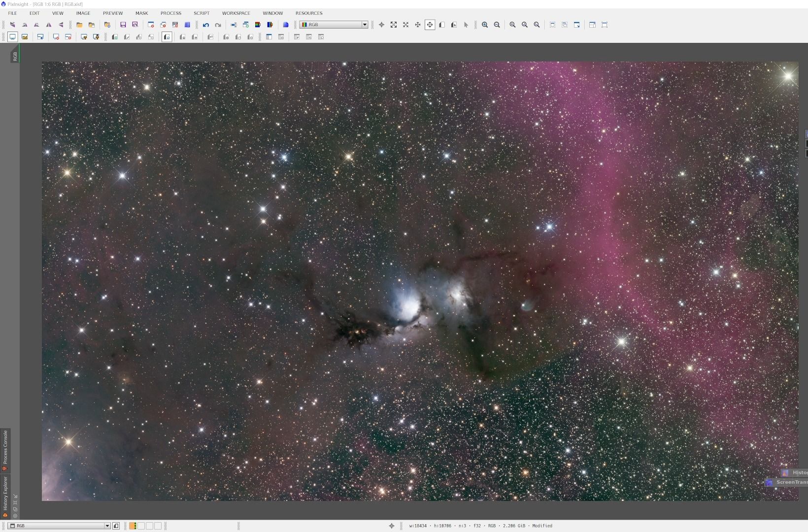Expand the bottom RGB view selector

coord(59,526)
